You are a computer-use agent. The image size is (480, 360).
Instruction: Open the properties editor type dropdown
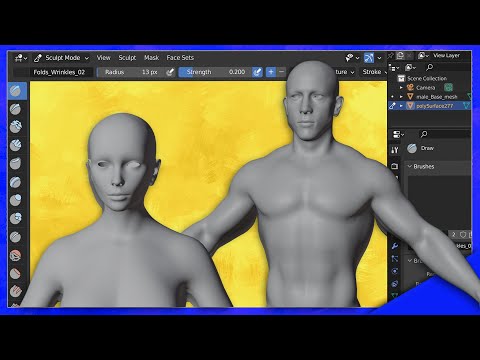(398, 134)
